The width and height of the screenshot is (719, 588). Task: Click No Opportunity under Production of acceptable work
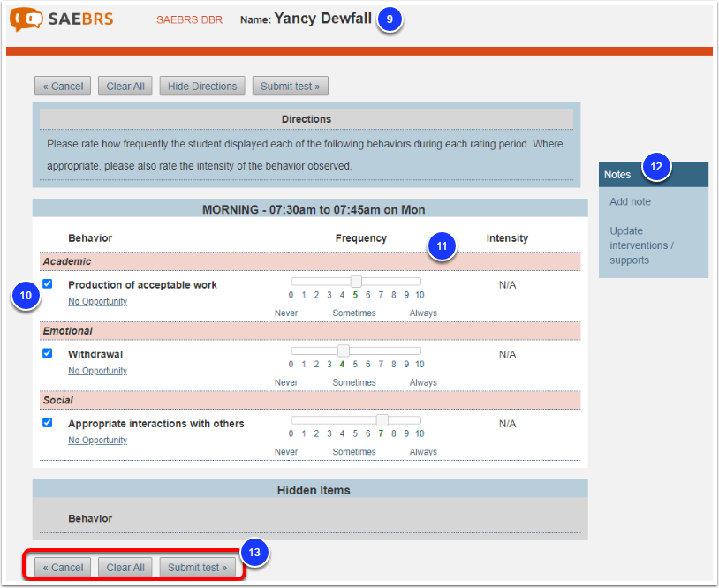98,302
